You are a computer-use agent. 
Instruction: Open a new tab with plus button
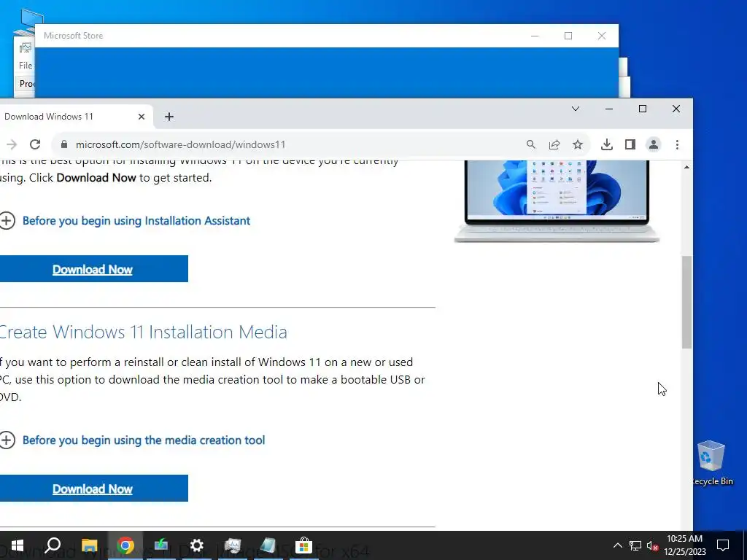click(169, 117)
